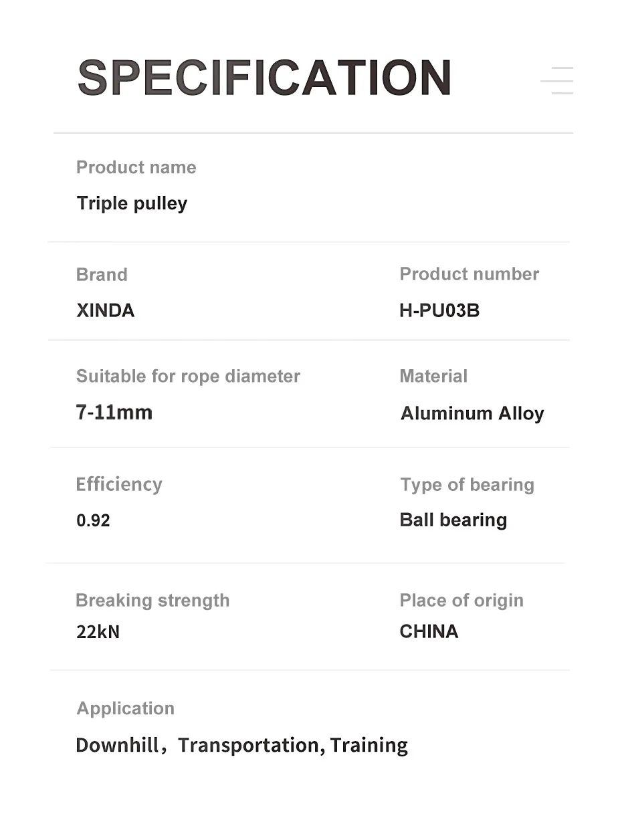Viewport: 622px width, 840px height.
Task: Select the Product number label
Action: click(x=469, y=274)
